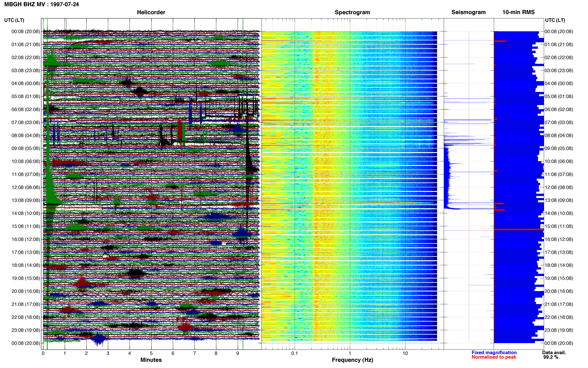588x368 pixels.
Task: Click left time label 13:08 (09:08)
Action: pos(26,200)
